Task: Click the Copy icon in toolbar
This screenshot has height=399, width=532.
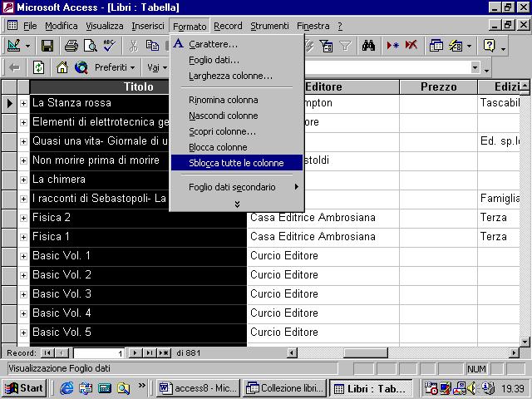Action: point(152,46)
